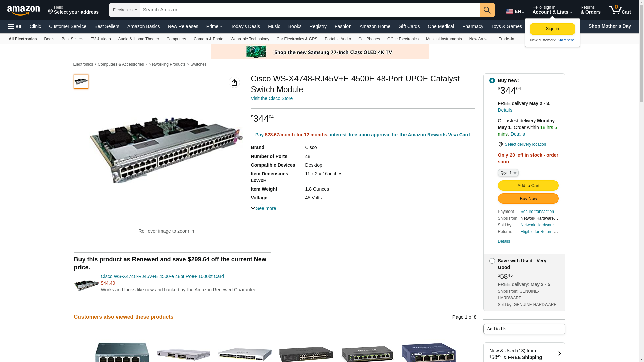Expand New & Used offers chevron

[559, 354]
